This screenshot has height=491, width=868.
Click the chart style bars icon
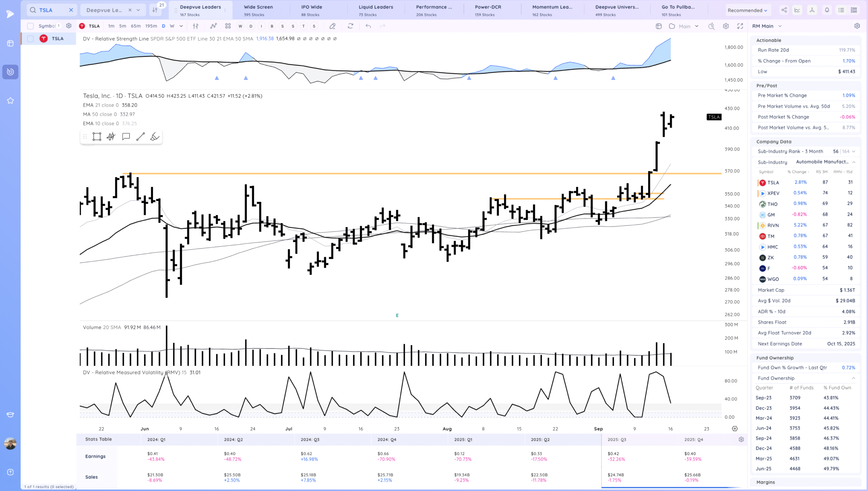coord(196,26)
